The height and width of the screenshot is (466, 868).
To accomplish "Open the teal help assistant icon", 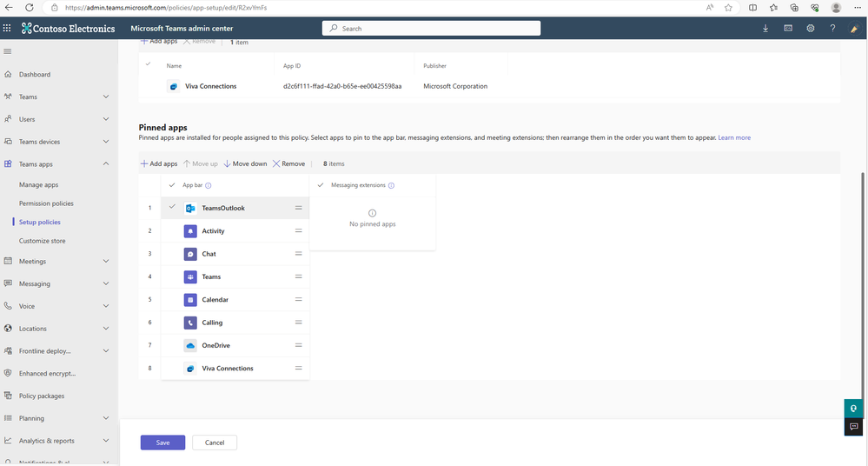I will [x=853, y=409].
